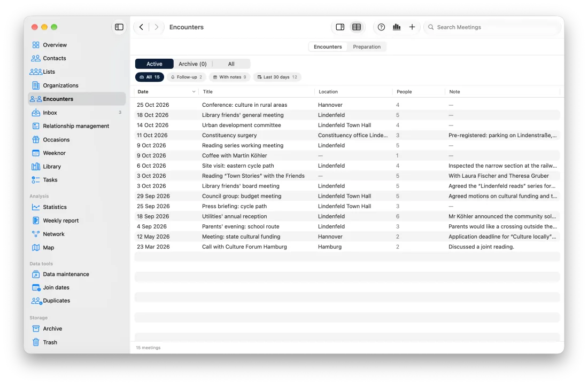
Task: Open Weeknor in the sidebar
Action: pyautogui.click(x=77, y=153)
